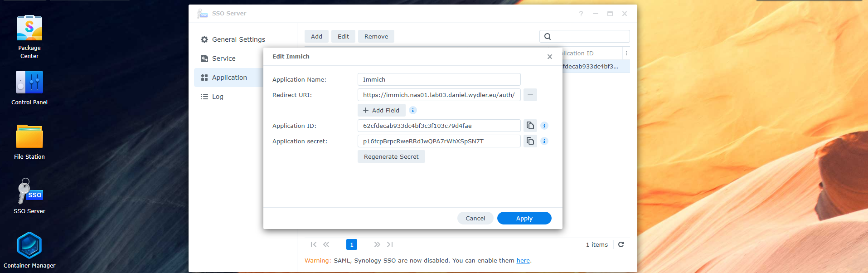This screenshot has height=273, width=868.
Task: Open column options menu in table header
Action: tap(626, 53)
